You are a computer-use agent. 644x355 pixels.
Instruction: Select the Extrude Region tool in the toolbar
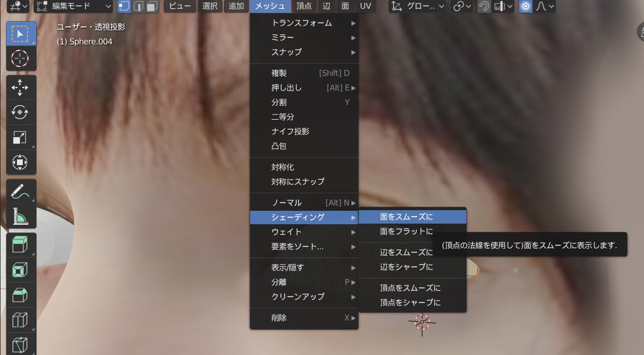(20, 245)
